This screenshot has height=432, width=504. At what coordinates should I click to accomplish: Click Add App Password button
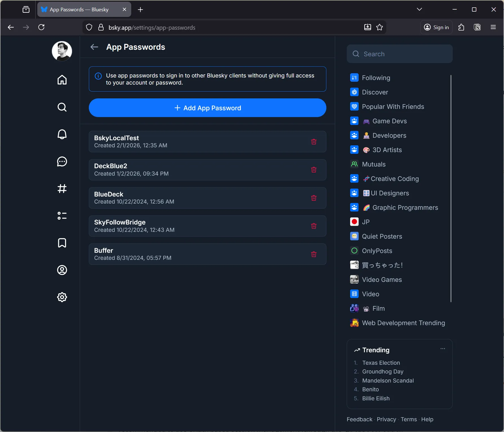tap(207, 108)
